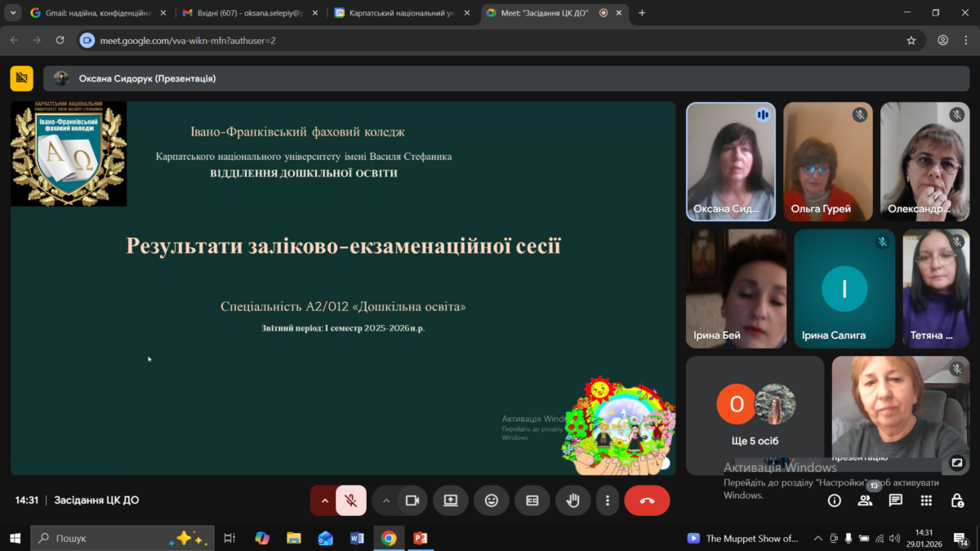This screenshot has width=980, height=551.
Task: Click the browser address bar
Action: point(490,40)
